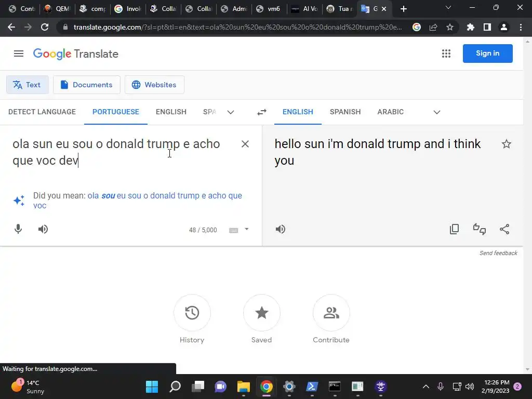Viewport: 532px width, 399px height.
Task: Switch to the QEM browser tab
Action: pyautogui.click(x=57, y=9)
